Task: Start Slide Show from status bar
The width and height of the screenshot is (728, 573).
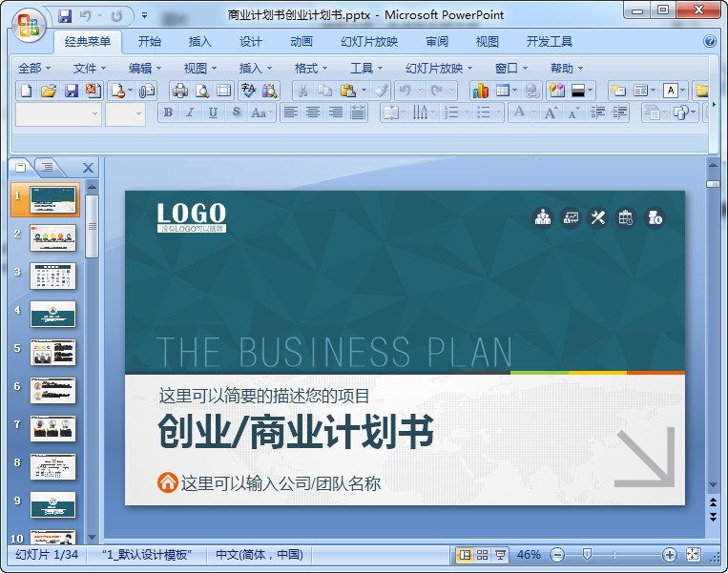Action: (x=501, y=555)
